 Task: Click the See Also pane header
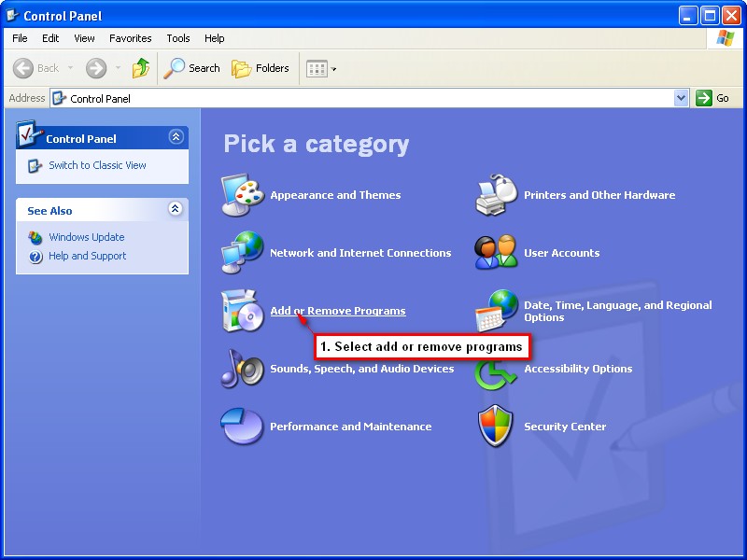point(102,209)
